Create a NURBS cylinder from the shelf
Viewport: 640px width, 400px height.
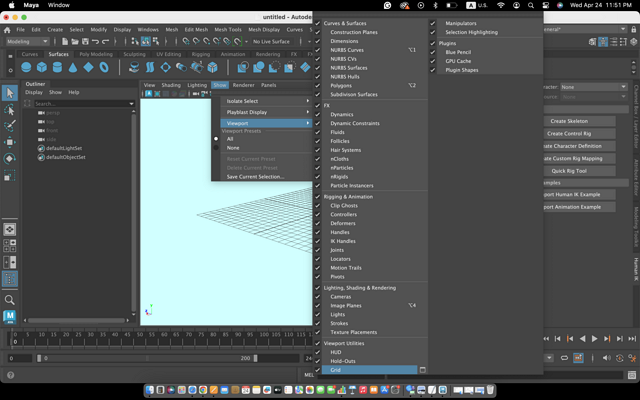point(57,67)
